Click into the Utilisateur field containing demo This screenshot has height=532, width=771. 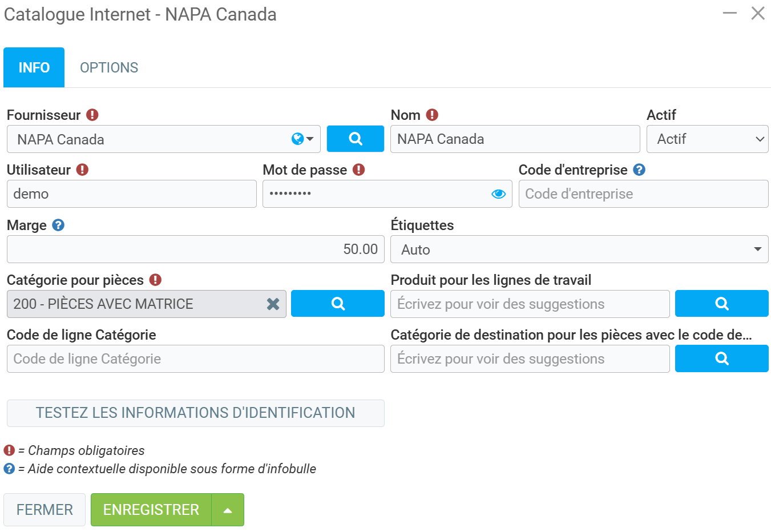[131, 194]
